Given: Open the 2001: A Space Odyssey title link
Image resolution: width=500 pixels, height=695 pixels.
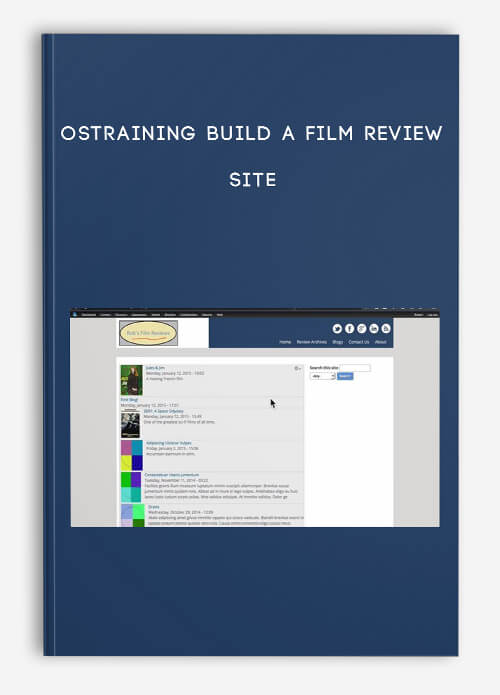Looking at the screenshot, I should coord(163,411).
